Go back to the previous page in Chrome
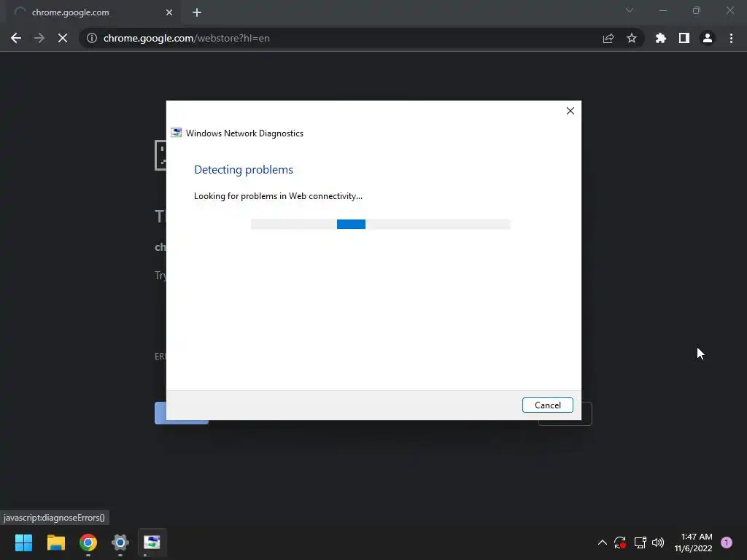This screenshot has width=747, height=560. pos(16,38)
